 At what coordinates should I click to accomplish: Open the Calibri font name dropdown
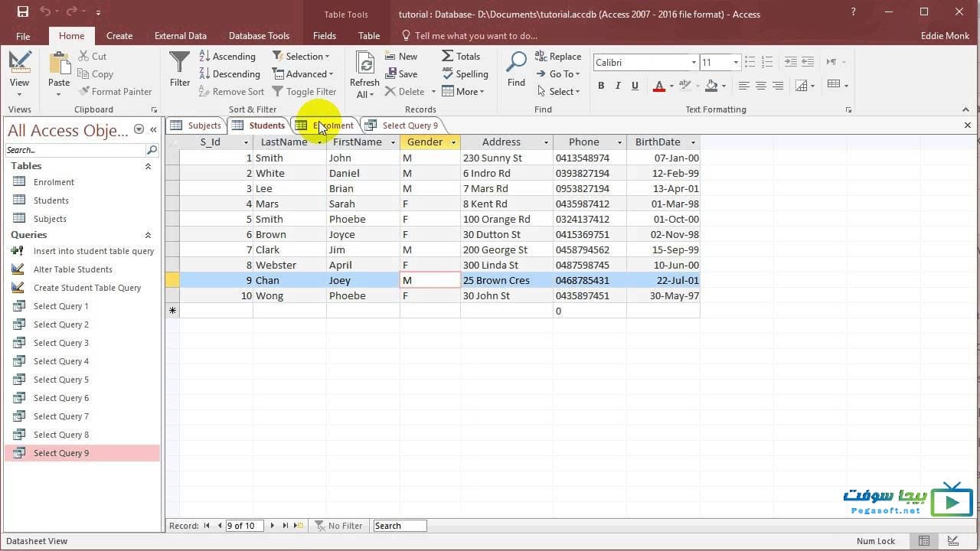[x=694, y=63]
